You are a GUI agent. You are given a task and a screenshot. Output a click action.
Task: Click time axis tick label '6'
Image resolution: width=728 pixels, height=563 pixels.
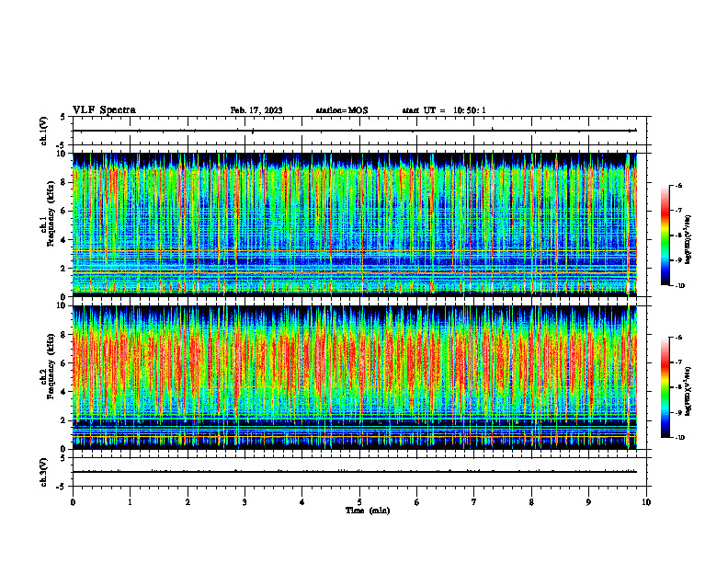tap(417, 502)
